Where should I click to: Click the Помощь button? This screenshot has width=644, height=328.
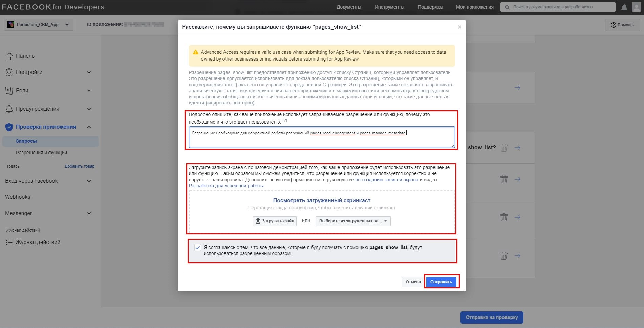click(x=622, y=25)
